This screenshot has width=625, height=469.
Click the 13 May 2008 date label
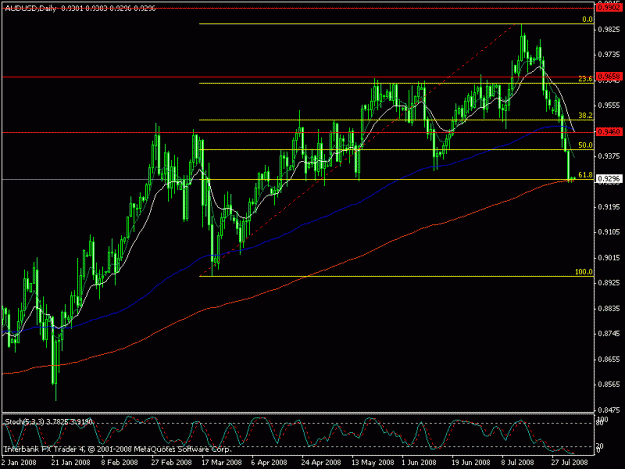[373, 462]
